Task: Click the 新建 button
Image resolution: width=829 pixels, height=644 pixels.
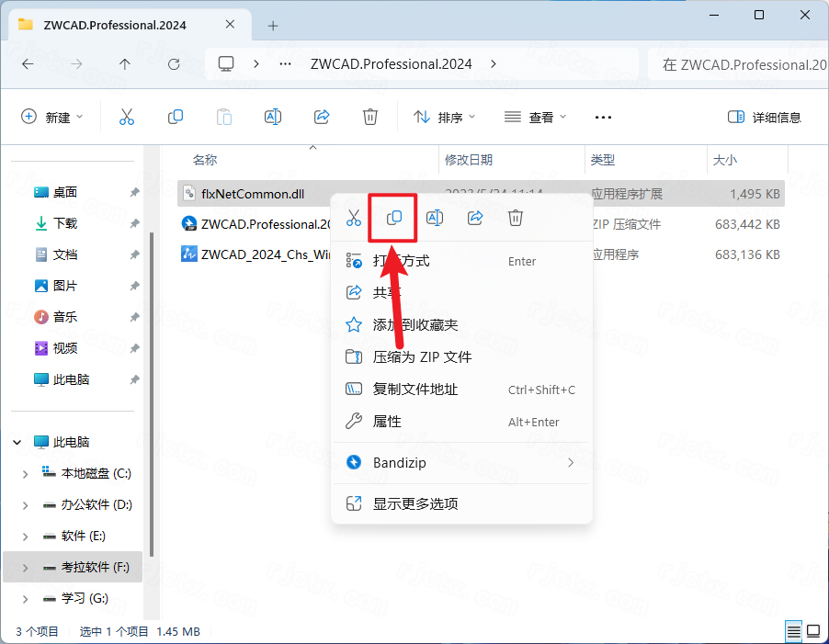Action: coord(52,117)
